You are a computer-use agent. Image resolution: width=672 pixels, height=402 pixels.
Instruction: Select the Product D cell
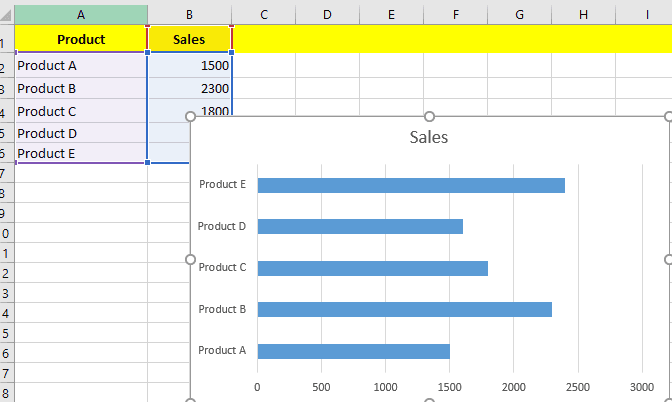click(x=81, y=133)
